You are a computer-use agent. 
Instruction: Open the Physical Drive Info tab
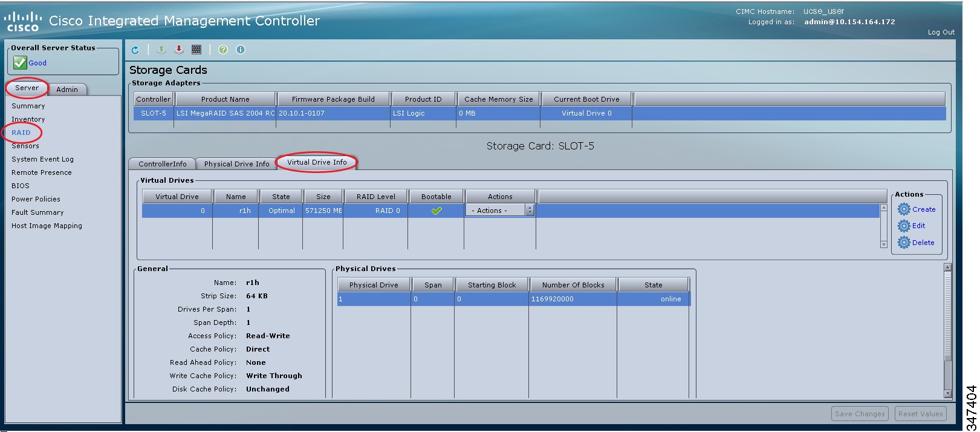coord(236,164)
